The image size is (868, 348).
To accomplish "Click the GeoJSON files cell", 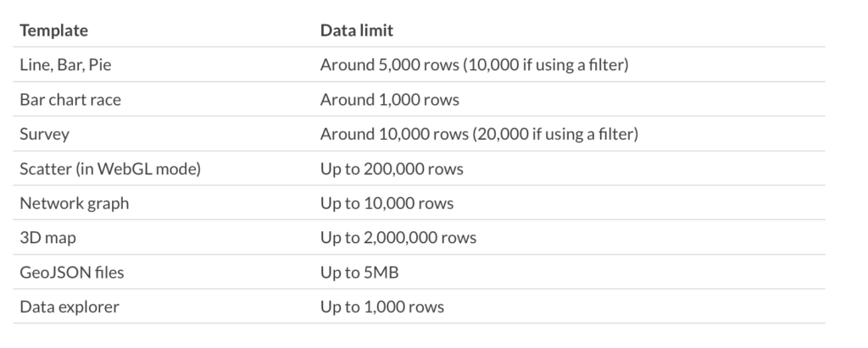I will [72, 273].
